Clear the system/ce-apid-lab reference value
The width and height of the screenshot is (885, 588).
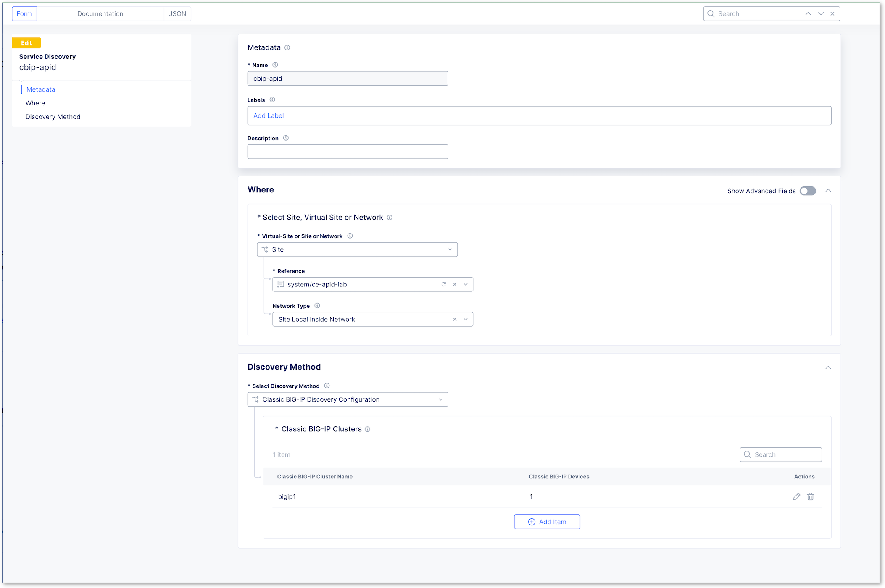[455, 284]
